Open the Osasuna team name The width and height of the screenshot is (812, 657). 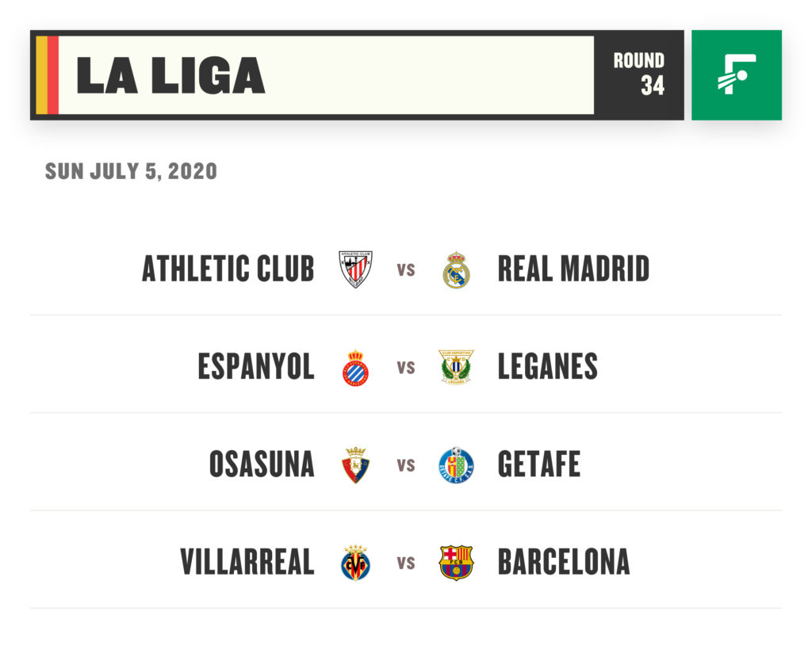point(262,464)
